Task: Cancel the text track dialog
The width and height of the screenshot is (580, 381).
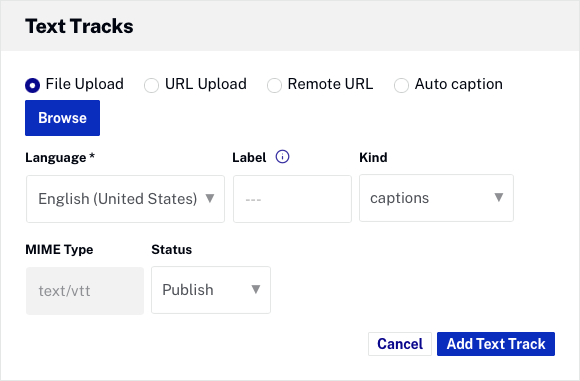Action: tap(400, 344)
